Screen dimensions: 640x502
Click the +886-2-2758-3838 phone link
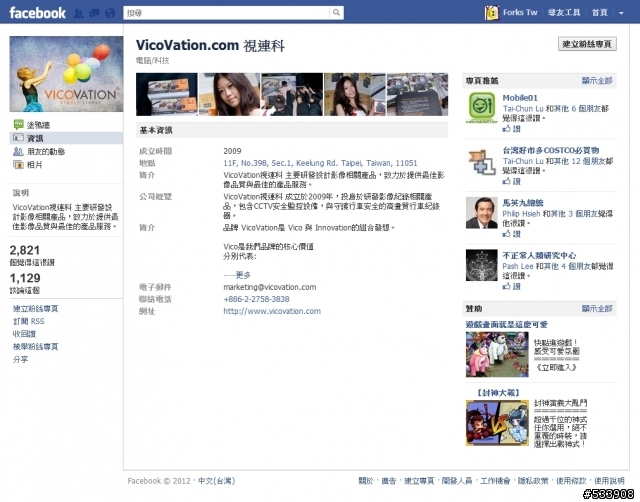[256, 299]
